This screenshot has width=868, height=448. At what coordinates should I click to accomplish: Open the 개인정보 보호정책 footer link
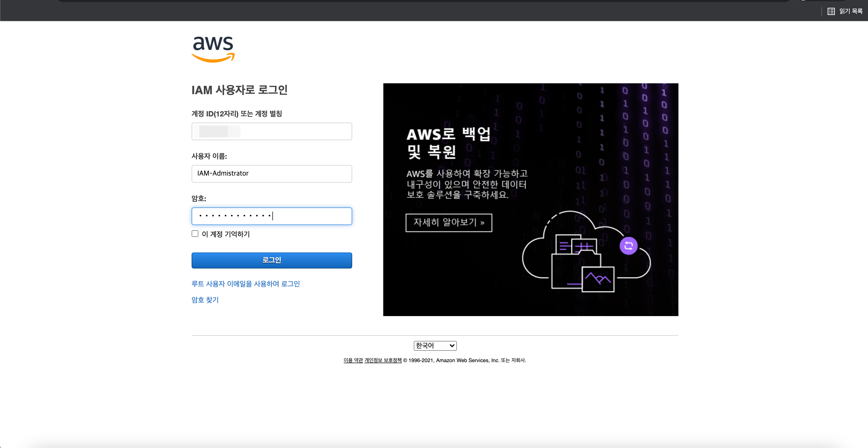coord(383,360)
